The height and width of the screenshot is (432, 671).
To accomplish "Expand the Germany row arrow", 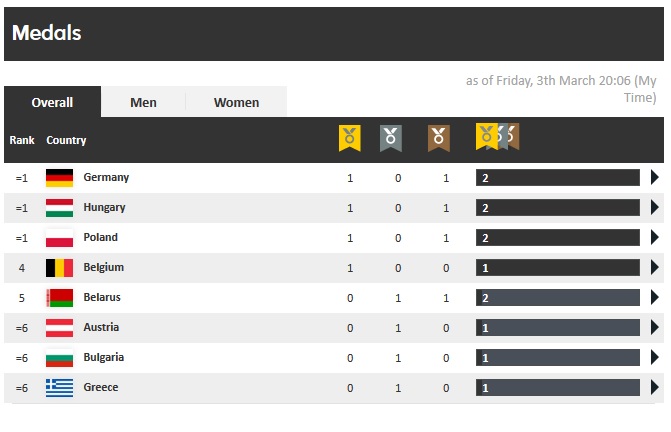I will (655, 178).
